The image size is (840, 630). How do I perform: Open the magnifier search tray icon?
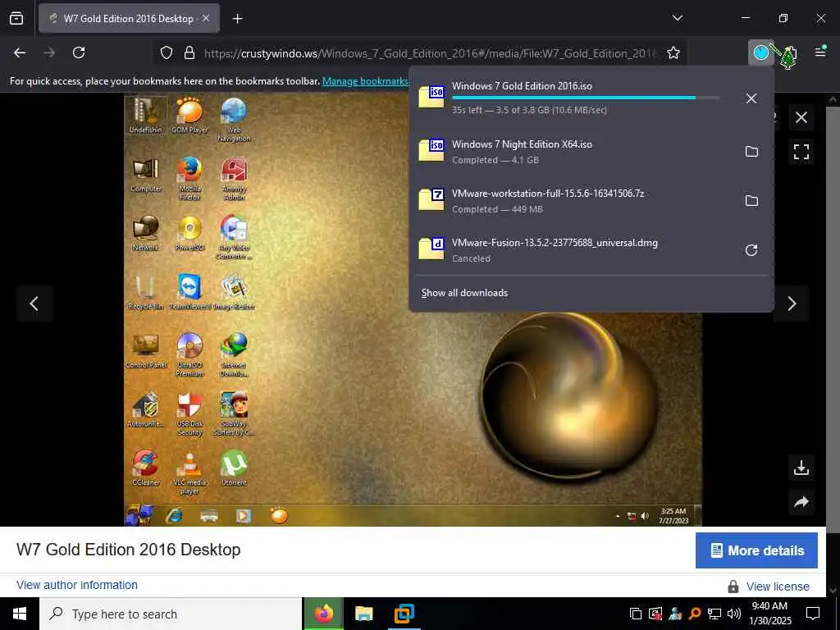695,614
